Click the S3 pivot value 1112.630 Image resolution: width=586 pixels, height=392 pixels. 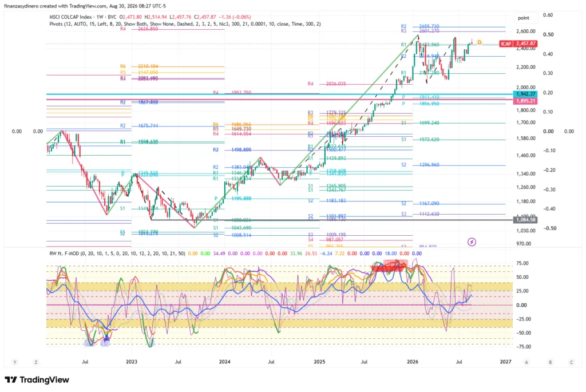[429, 214]
